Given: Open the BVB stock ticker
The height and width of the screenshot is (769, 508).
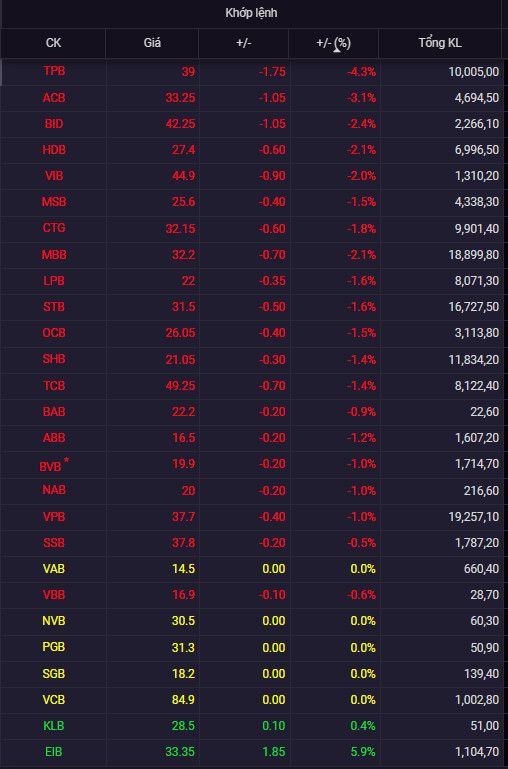Looking at the screenshot, I should point(51,467).
